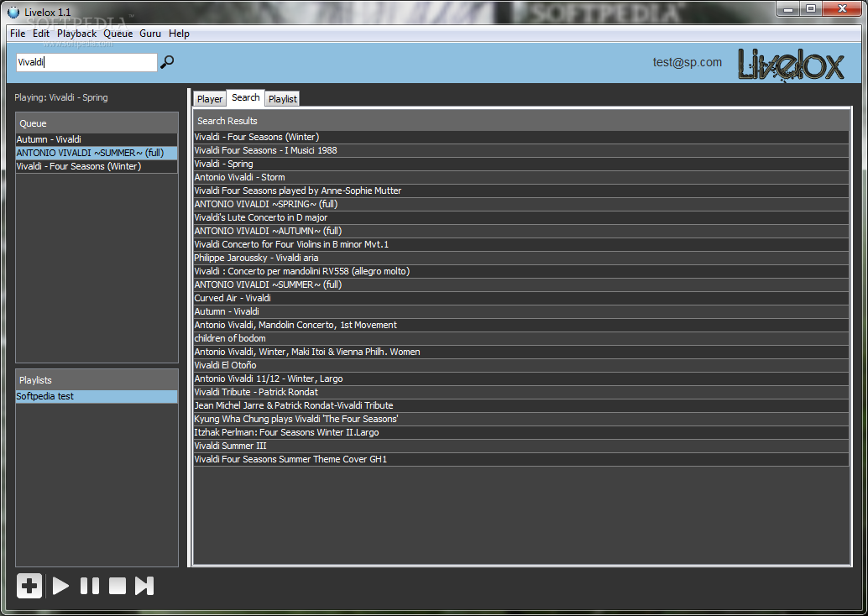Select result 'Antonio Vivaldi, Mandolin Concerto, 1st Movement'
The height and width of the screenshot is (616, 868).
click(x=521, y=325)
